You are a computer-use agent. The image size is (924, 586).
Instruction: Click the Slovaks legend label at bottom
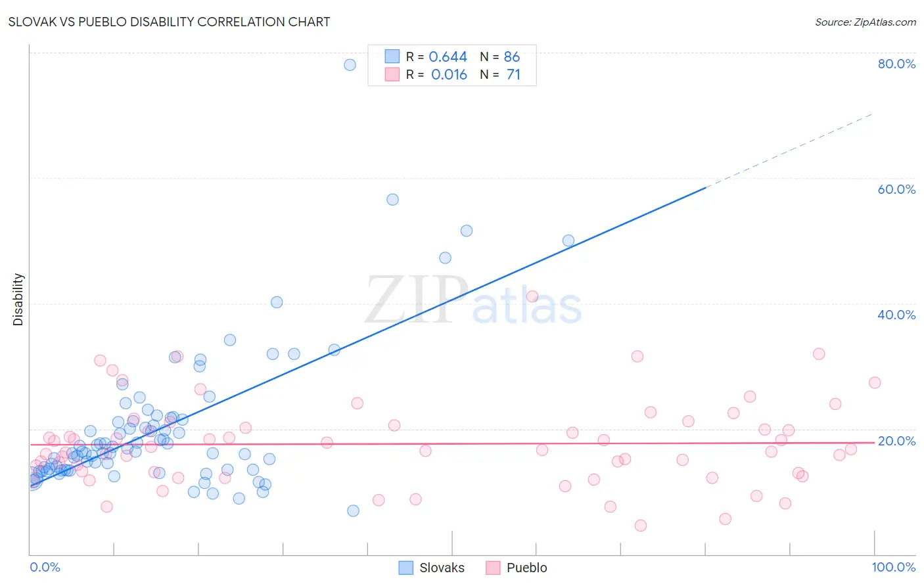pyautogui.click(x=442, y=568)
